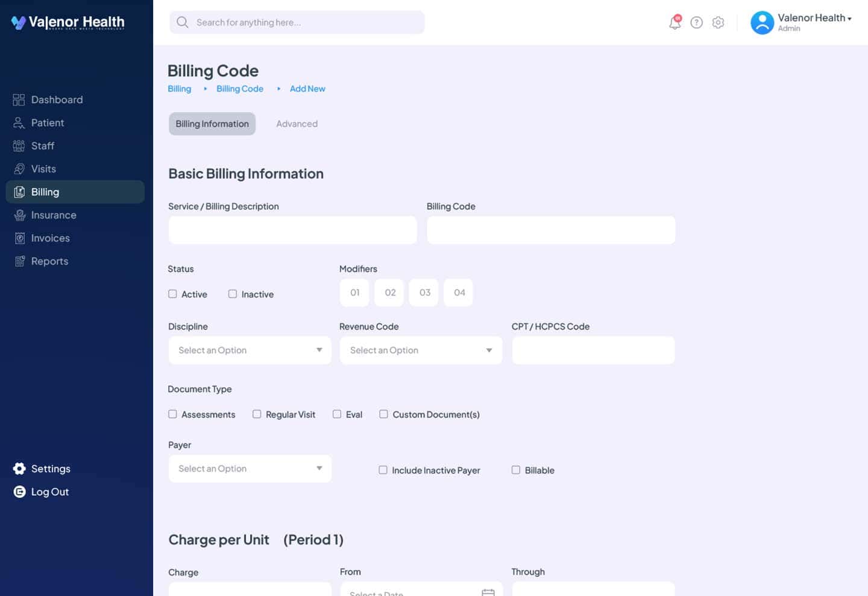Click the Invoices icon in sidebar
The width and height of the screenshot is (868, 596).
[19, 238]
